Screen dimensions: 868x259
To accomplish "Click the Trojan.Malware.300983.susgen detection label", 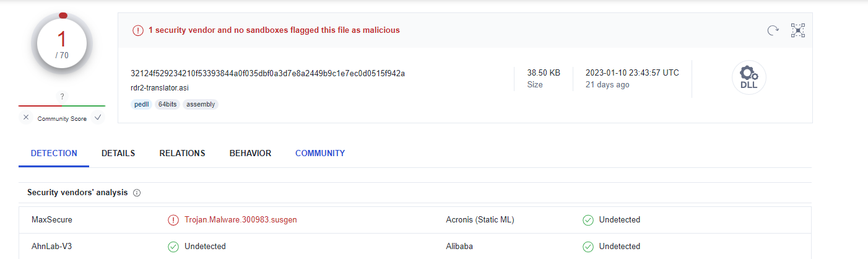I will pos(241,220).
